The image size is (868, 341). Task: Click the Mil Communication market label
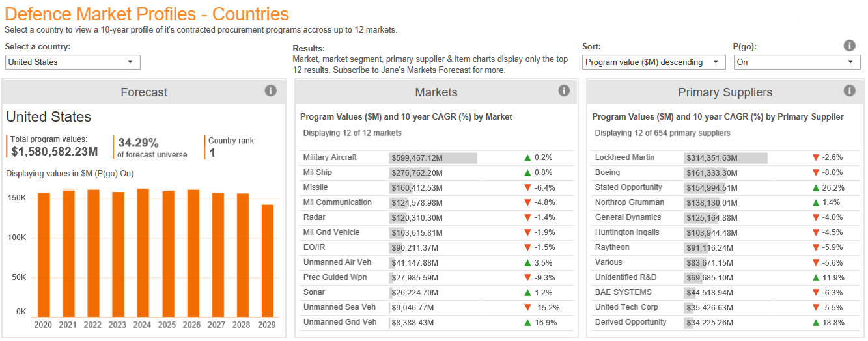[337, 202]
